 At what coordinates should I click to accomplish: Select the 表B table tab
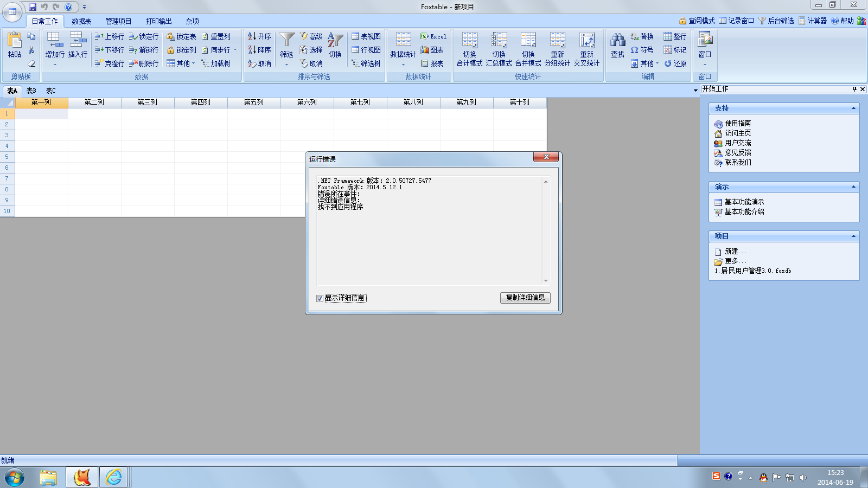[31, 91]
